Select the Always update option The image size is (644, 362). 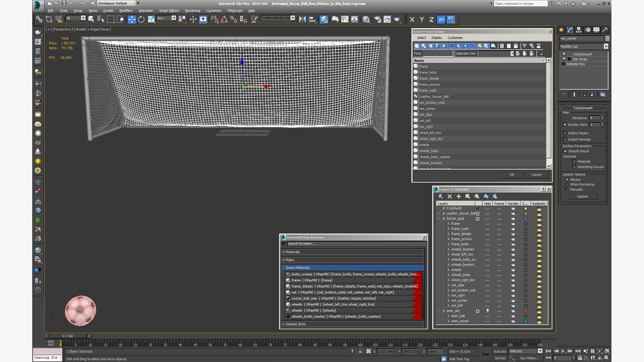tap(567, 179)
